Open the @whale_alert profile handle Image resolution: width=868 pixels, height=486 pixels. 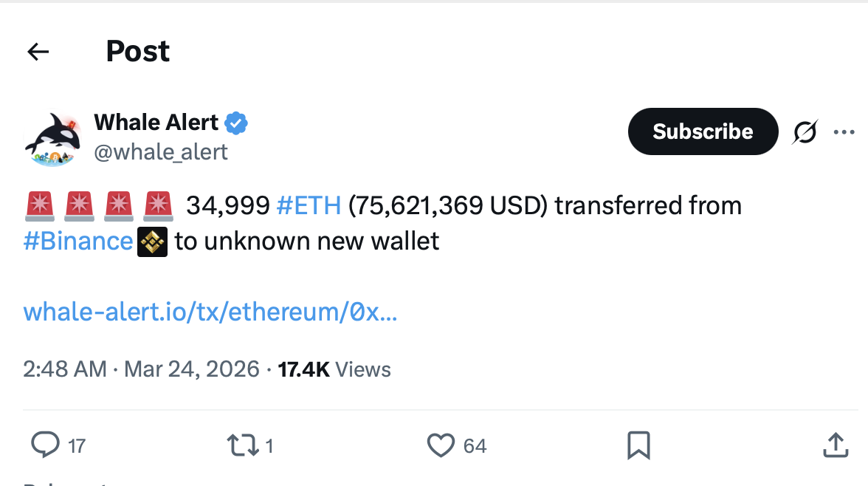point(162,152)
